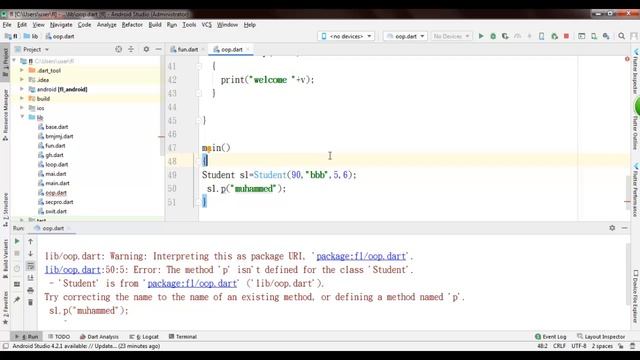The image size is (640, 360).
Task: Open the Layout Inspector
Action: tap(601, 336)
